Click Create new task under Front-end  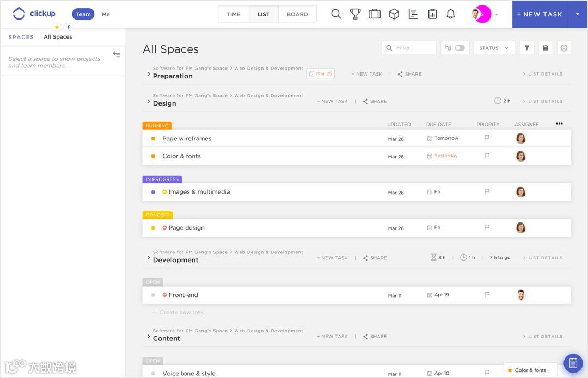click(178, 312)
